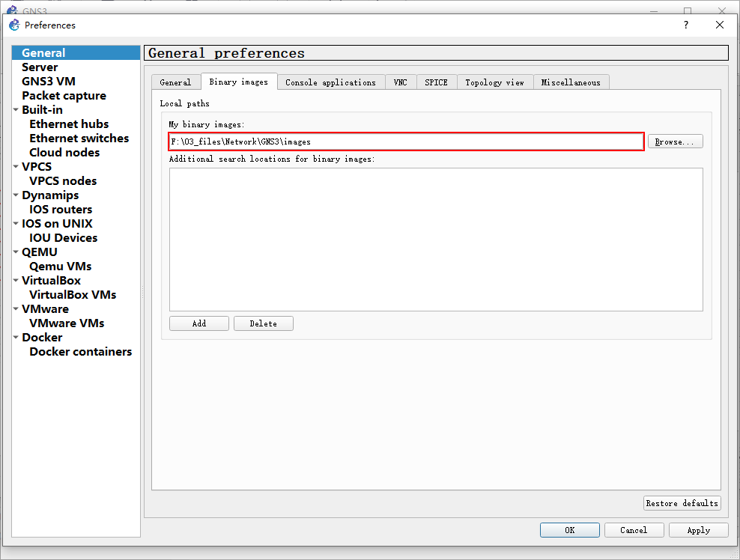740x560 pixels.
Task: Open Qemu VMs settings
Action: (x=60, y=266)
